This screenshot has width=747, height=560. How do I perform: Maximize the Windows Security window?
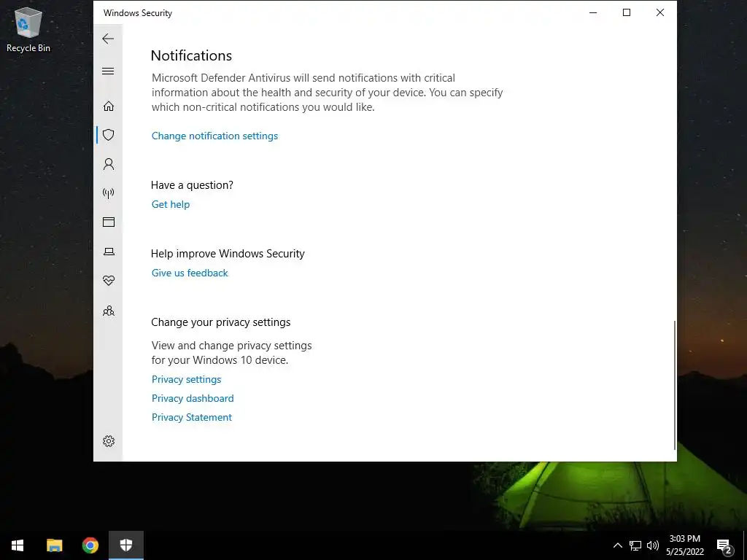coord(627,13)
